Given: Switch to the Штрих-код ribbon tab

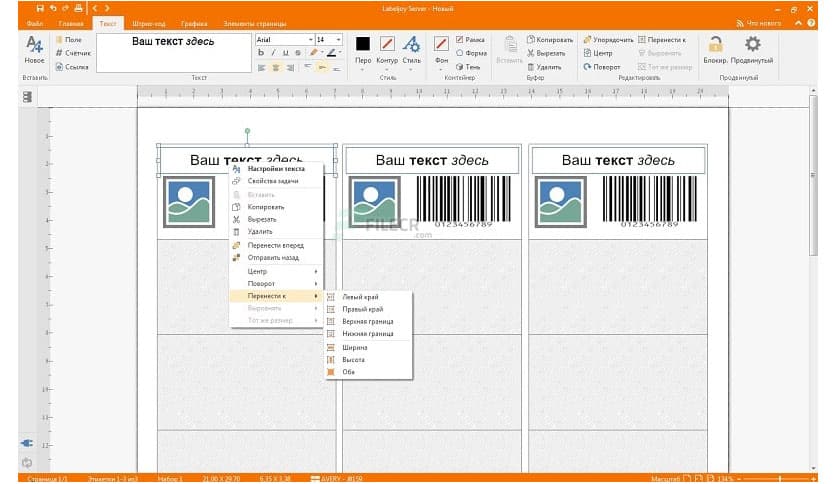Looking at the screenshot, I should click(148, 22).
